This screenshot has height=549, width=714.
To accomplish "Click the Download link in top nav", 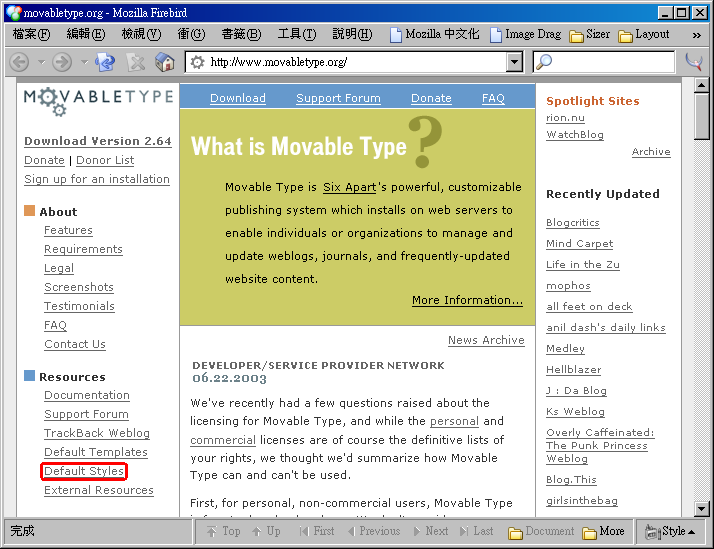I will pos(238,98).
